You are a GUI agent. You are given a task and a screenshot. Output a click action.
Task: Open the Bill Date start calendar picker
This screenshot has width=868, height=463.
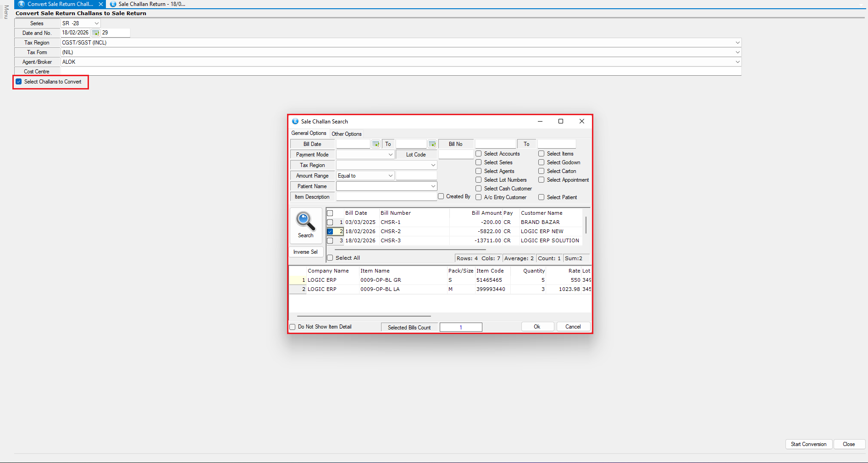376,144
